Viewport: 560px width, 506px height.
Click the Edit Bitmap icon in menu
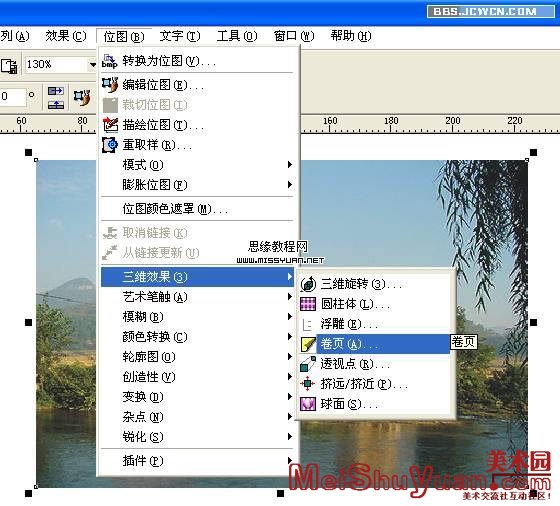coord(110,85)
